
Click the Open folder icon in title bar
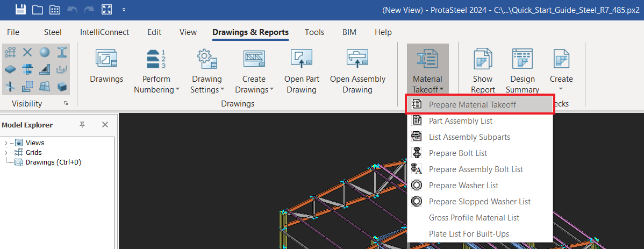[x=38, y=10]
